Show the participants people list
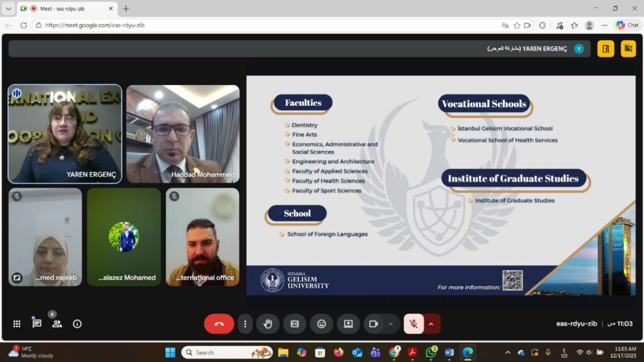Image resolution: width=644 pixels, height=362 pixels. tap(57, 324)
